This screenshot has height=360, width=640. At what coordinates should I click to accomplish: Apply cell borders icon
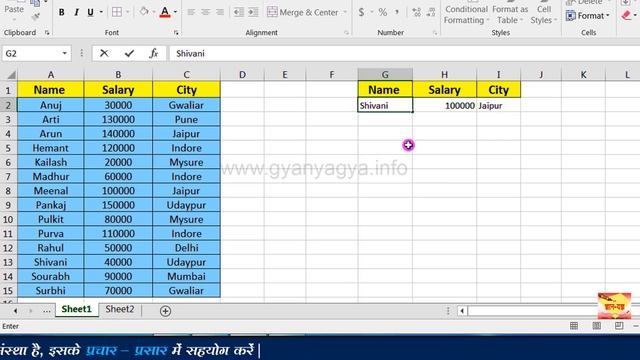click(x=117, y=12)
